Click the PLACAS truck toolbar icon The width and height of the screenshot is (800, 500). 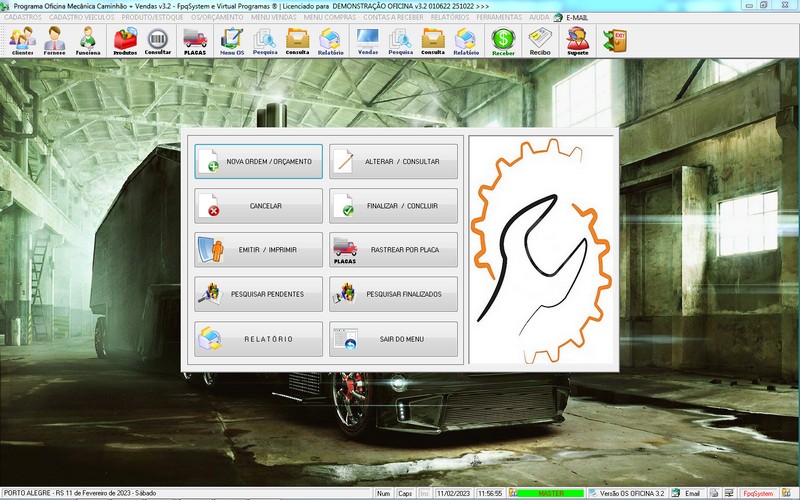(195, 41)
